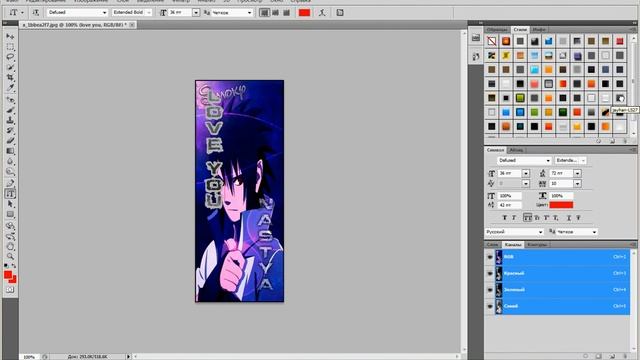Select the Eyedropper tool

coord(10,87)
